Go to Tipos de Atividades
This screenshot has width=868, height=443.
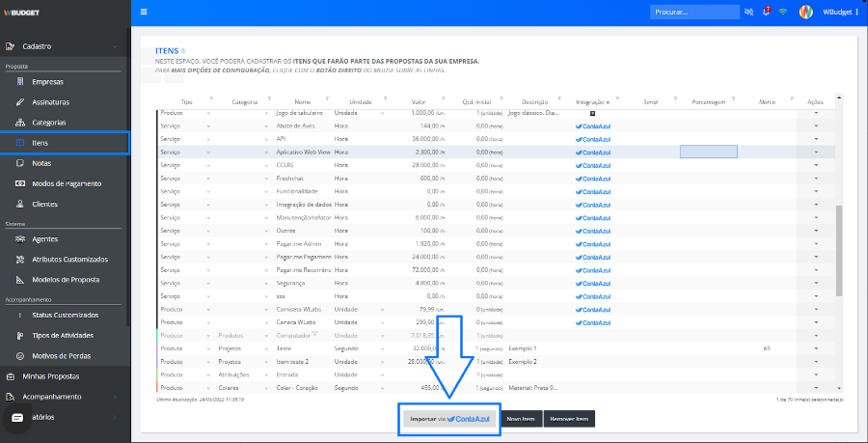pyautogui.click(x=65, y=336)
